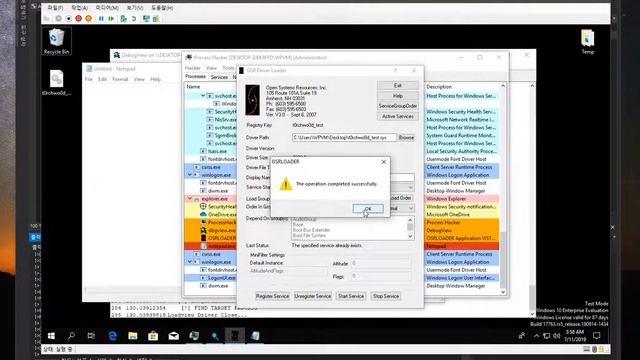640x360 pixels.
Task: Open the 도움말(H) menu
Action: pos(162,8)
